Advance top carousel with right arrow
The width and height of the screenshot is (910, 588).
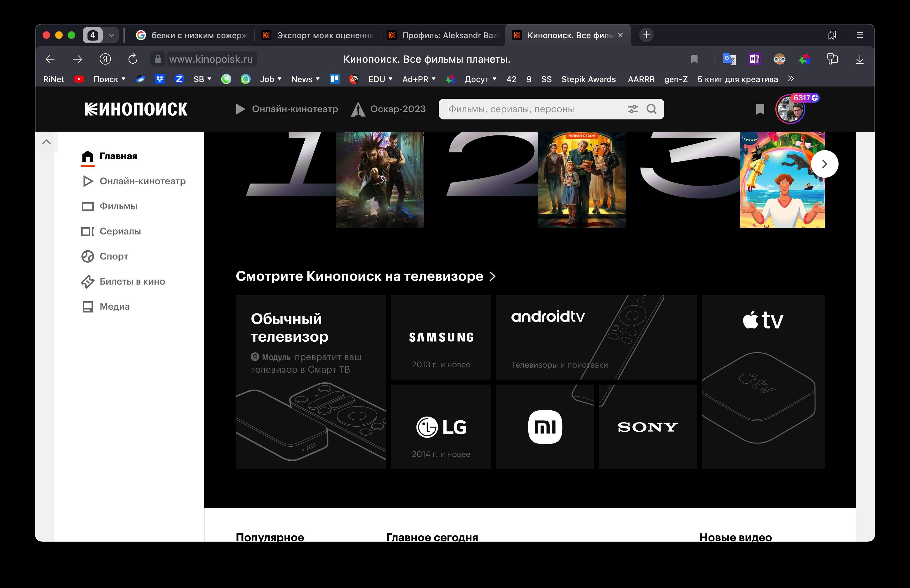pyautogui.click(x=824, y=164)
